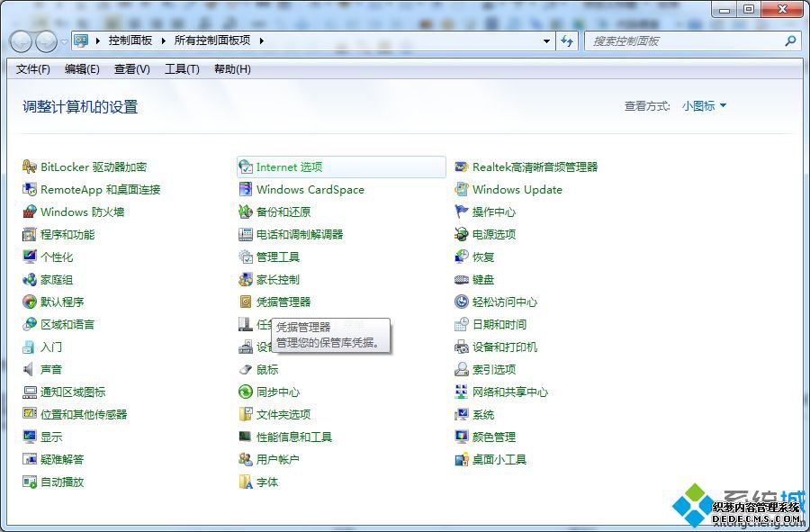The height and width of the screenshot is (532, 810).
Task: Click the address bar refresh button
Action: (567, 41)
